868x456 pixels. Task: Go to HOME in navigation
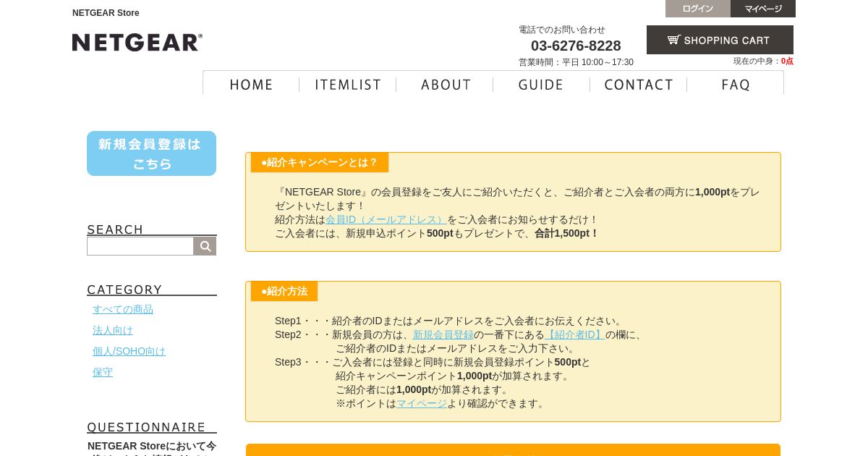[x=251, y=85]
